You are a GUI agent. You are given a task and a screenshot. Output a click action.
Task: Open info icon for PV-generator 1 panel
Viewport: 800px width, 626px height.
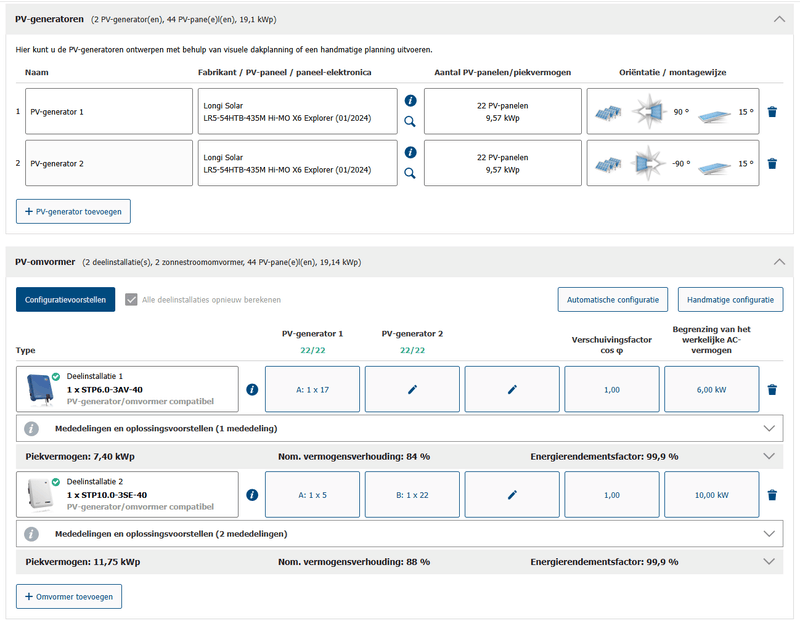coord(410,101)
